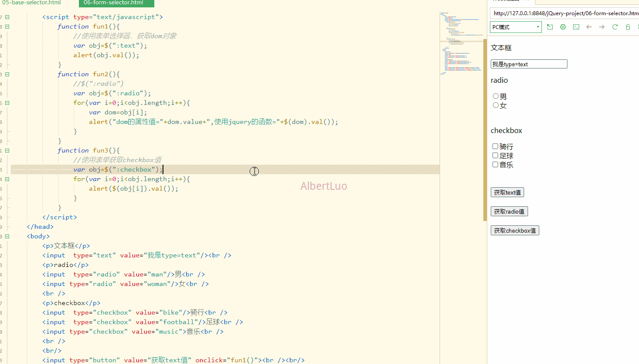Click the comment '//$(":radio")' line
This screenshot has height=364, width=639.
[98, 84]
